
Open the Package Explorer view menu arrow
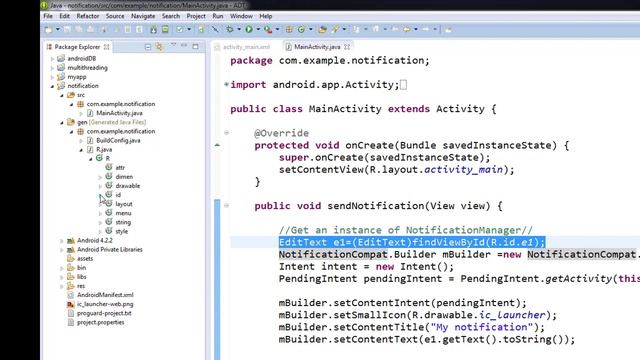(173, 45)
